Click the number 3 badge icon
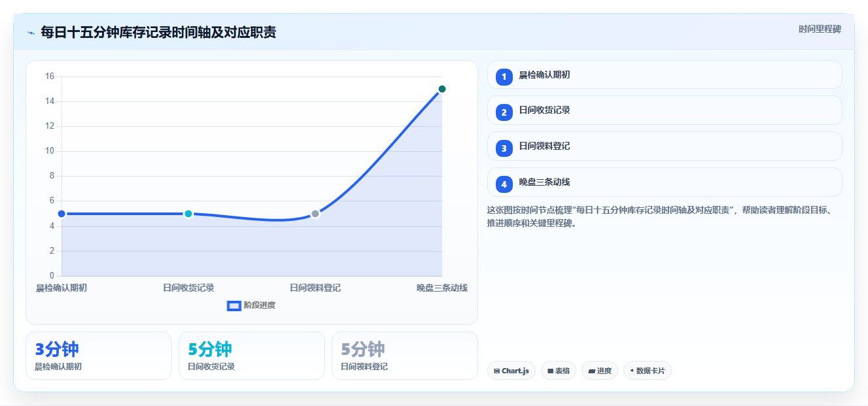Screen dimensions: 868x406 [x=504, y=148]
